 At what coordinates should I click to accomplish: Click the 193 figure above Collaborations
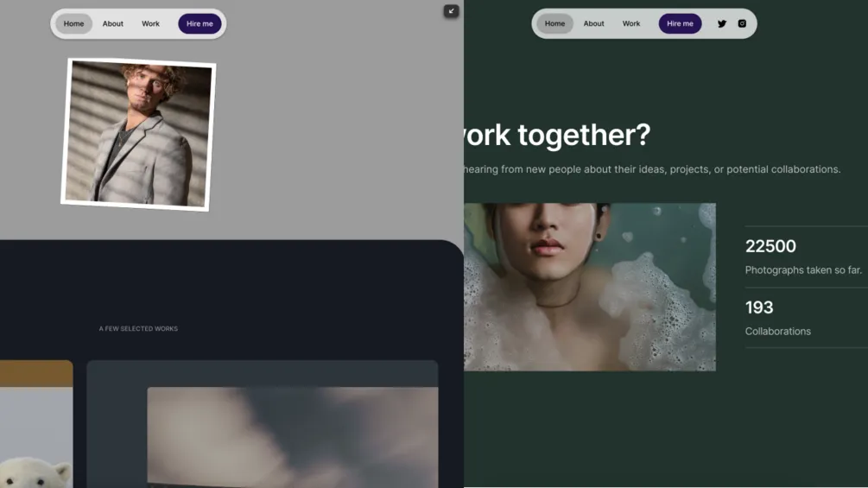click(x=759, y=307)
